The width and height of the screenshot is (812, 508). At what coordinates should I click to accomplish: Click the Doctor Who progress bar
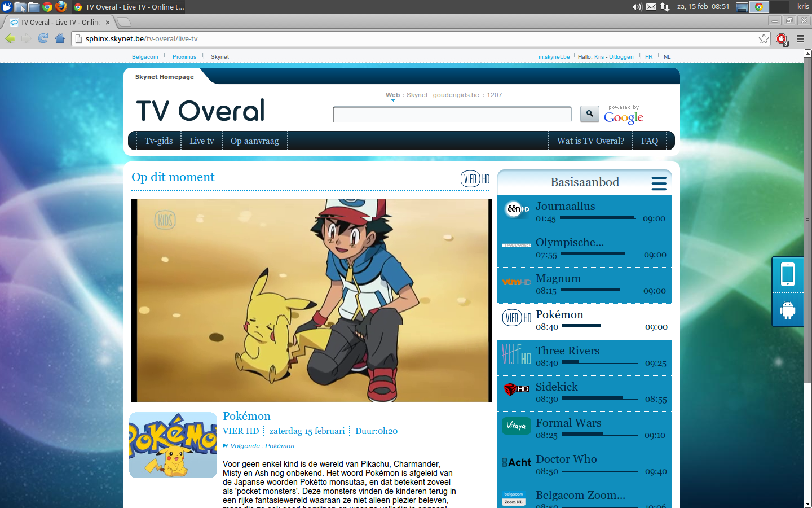pos(600,470)
